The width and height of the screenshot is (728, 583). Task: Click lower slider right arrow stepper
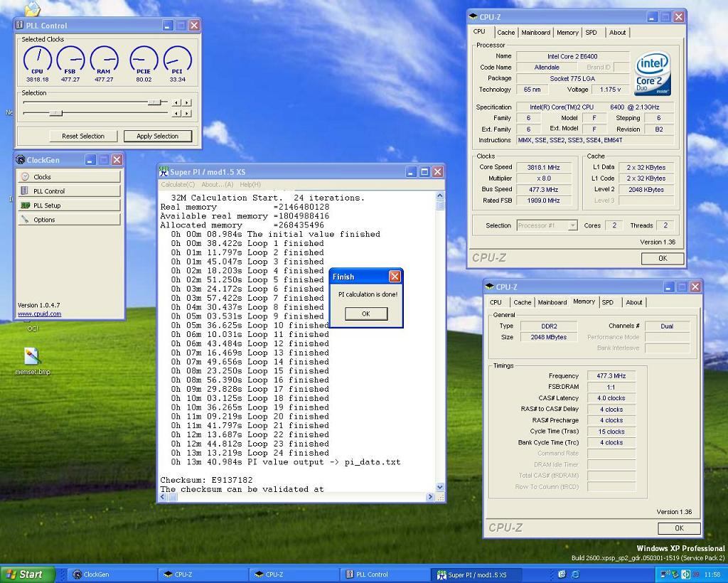[x=187, y=113]
